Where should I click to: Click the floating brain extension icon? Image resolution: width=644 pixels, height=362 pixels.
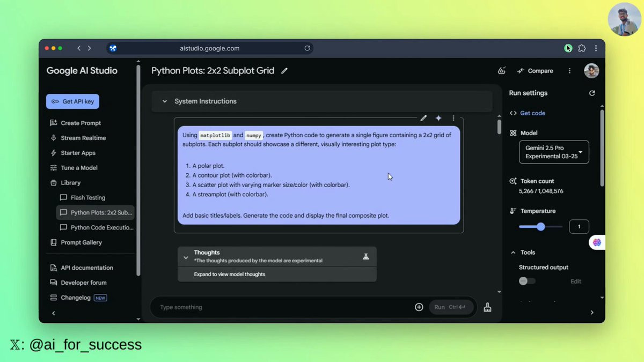(x=597, y=242)
